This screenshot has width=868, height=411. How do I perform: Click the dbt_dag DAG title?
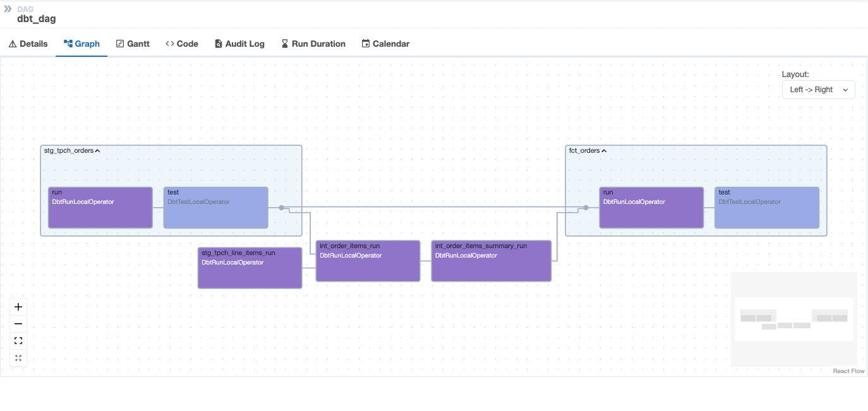pyautogui.click(x=36, y=19)
